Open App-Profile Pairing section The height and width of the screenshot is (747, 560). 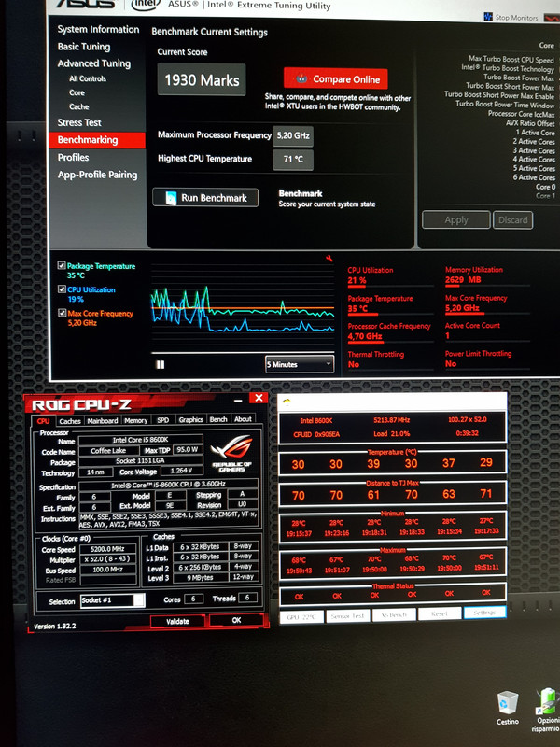97,175
